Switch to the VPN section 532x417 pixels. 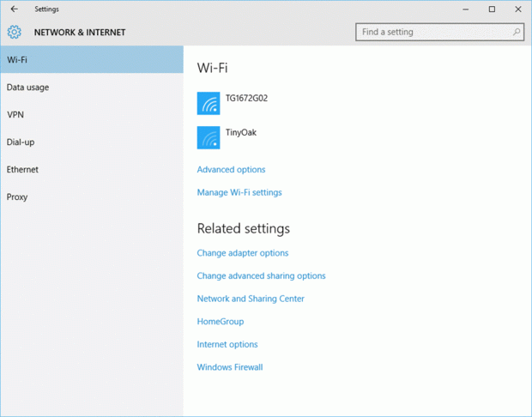click(x=15, y=115)
